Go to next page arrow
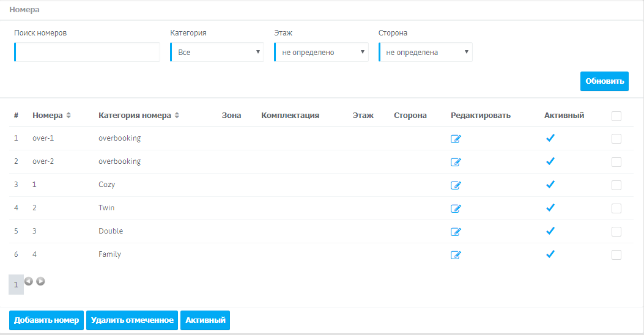The height and width of the screenshot is (335, 644). pos(40,282)
